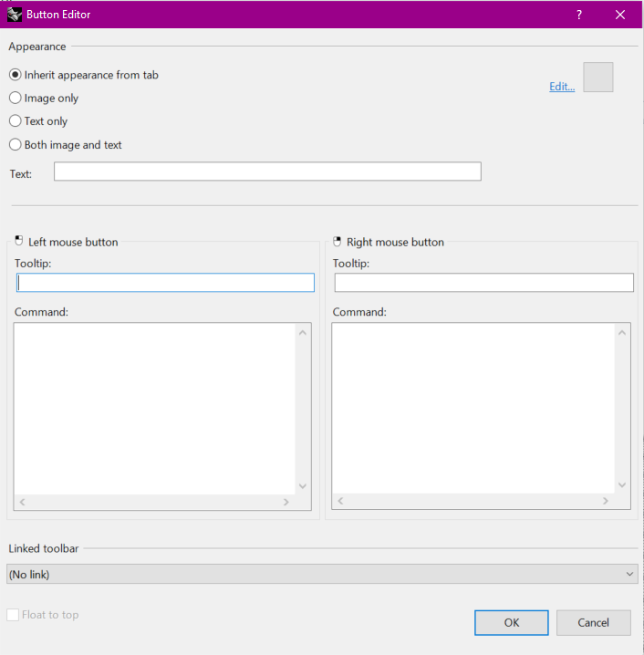Select Both image and text option

pyautogui.click(x=16, y=144)
